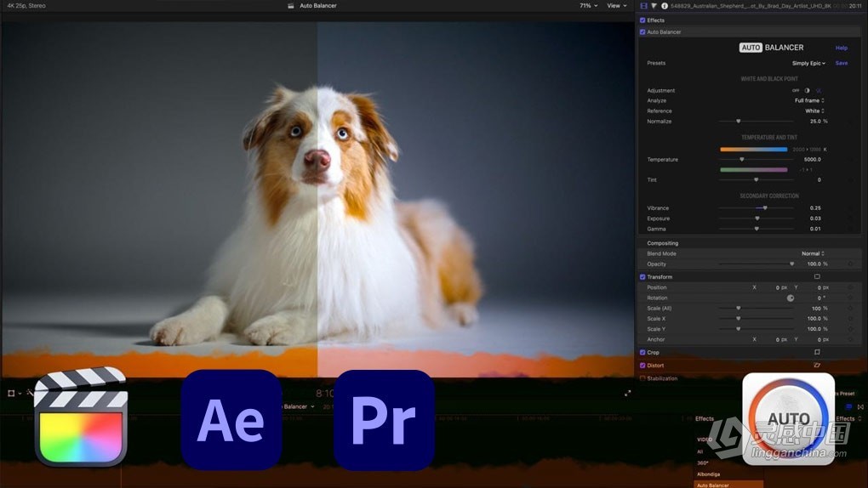Screen dimensions: 868x488
Task: Click the Effects browser header label
Action: click(x=704, y=419)
